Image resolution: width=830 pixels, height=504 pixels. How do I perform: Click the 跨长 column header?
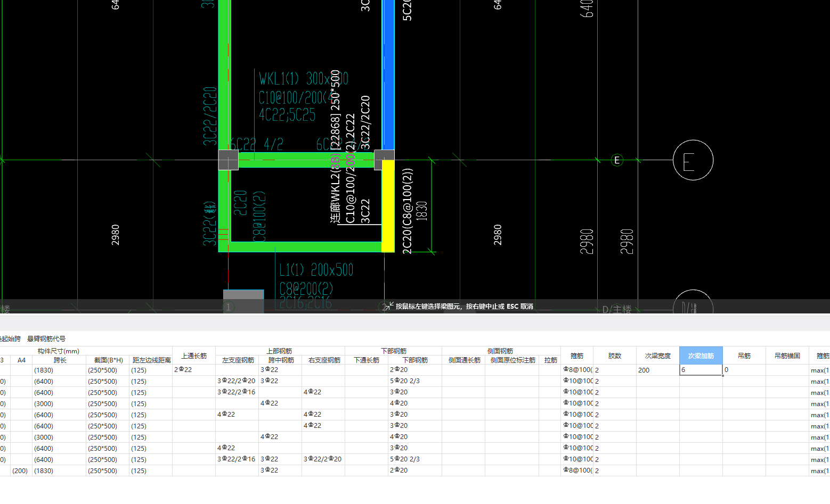point(60,360)
